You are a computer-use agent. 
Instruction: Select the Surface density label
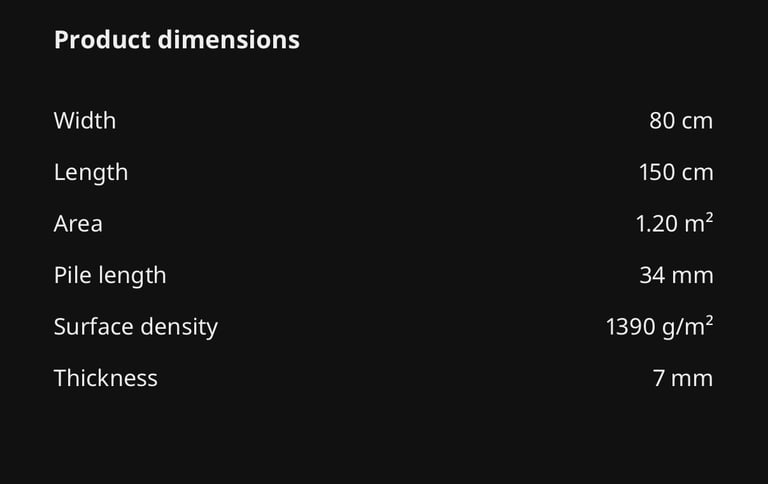click(135, 326)
